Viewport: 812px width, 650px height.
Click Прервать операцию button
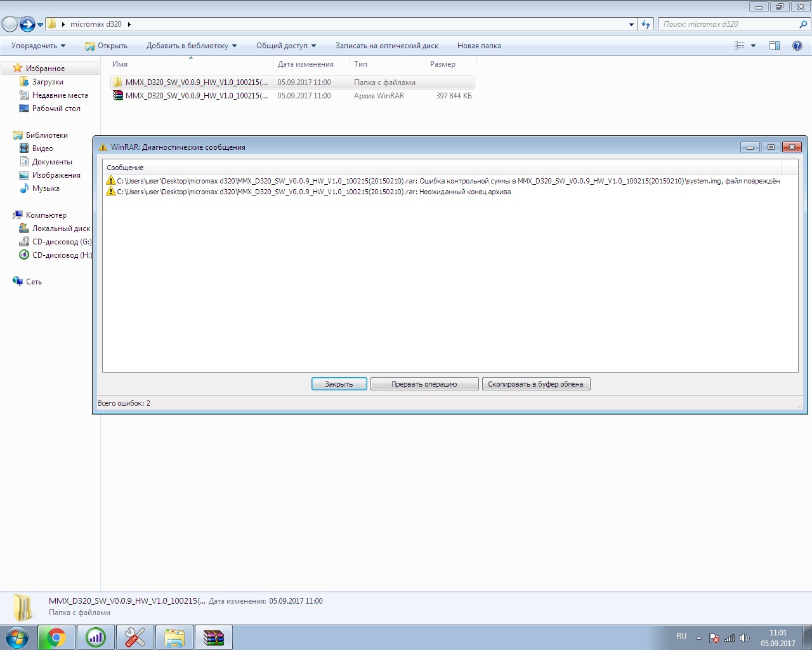(424, 384)
